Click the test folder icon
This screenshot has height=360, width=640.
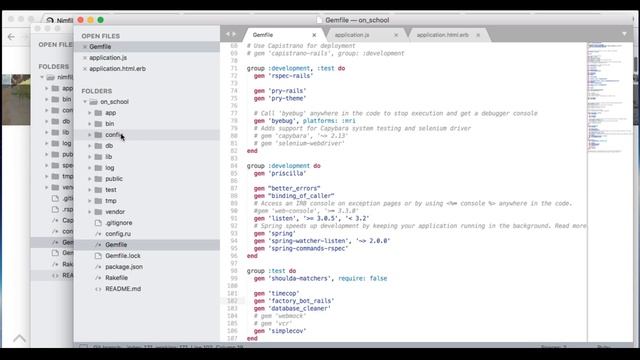pos(98,190)
